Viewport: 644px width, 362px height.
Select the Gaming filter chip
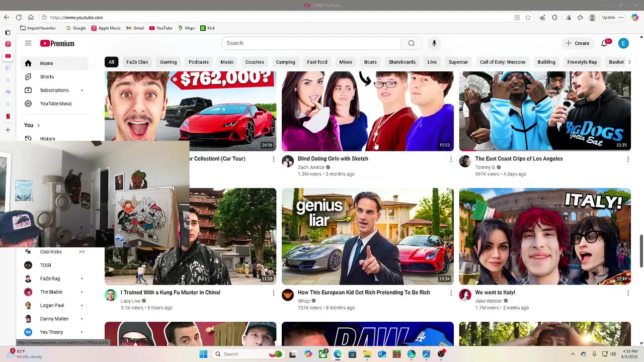pyautogui.click(x=168, y=62)
